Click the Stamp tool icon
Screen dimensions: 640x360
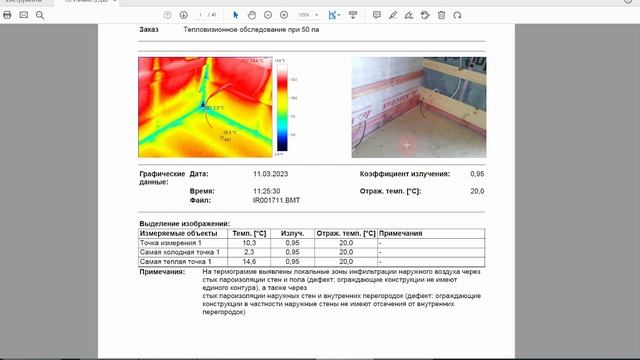coord(425,15)
